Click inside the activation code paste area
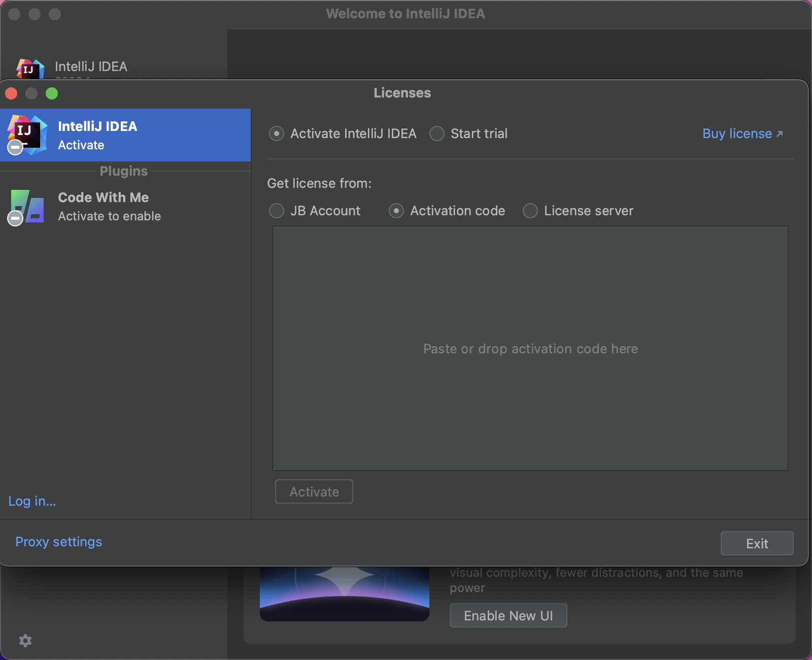Screen dimensions: 812x660 tap(530, 348)
